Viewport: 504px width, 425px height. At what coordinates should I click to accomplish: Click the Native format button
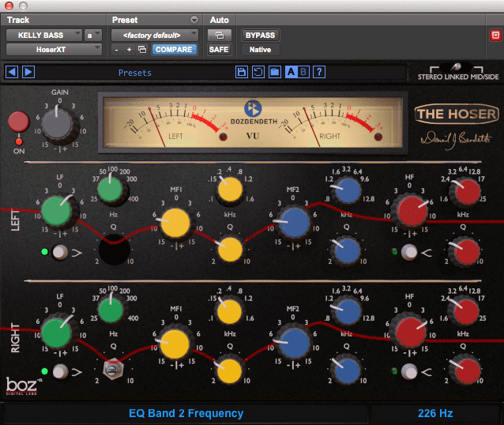261,50
